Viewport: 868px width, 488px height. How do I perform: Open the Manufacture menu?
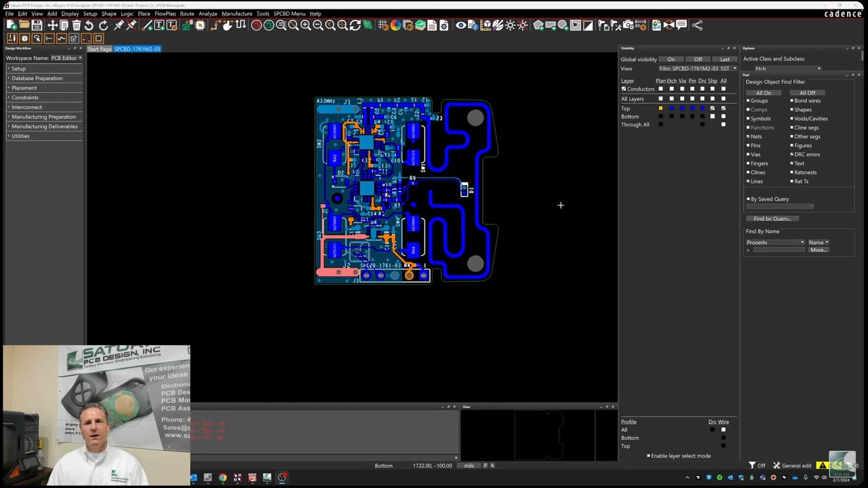pyautogui.click(x=237, y=14)
